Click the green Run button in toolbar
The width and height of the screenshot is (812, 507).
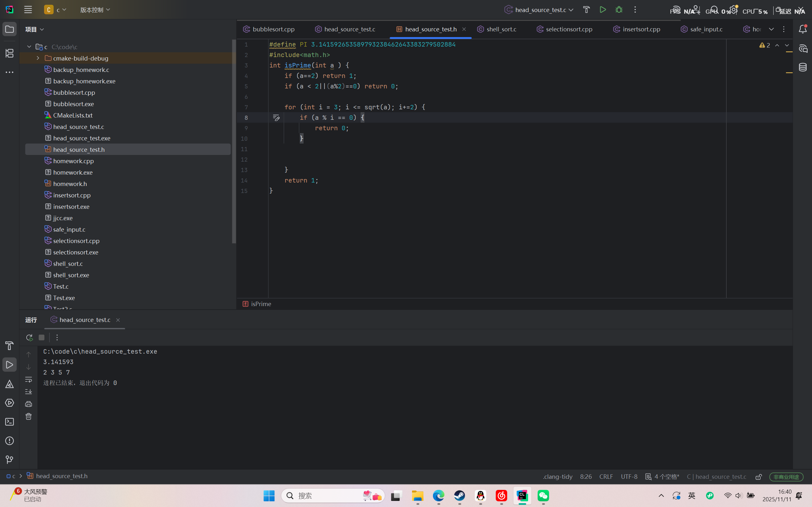pos(603,10)
